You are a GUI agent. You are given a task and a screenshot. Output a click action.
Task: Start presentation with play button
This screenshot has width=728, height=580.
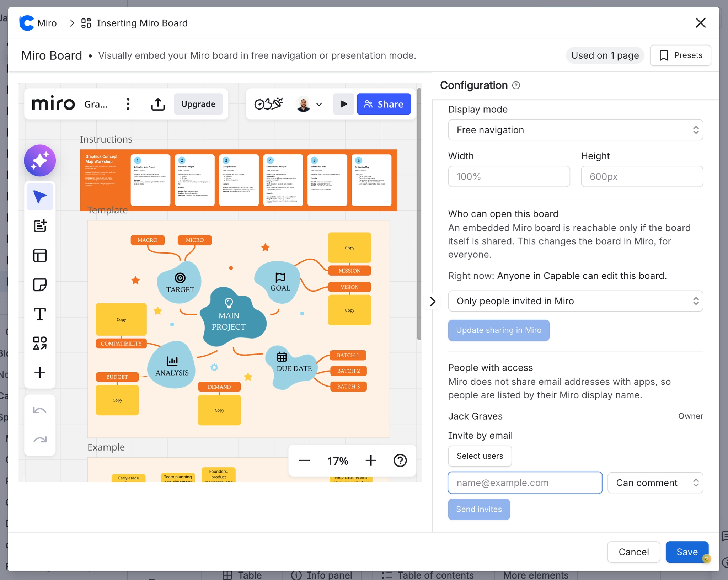[x=343, y=104]
